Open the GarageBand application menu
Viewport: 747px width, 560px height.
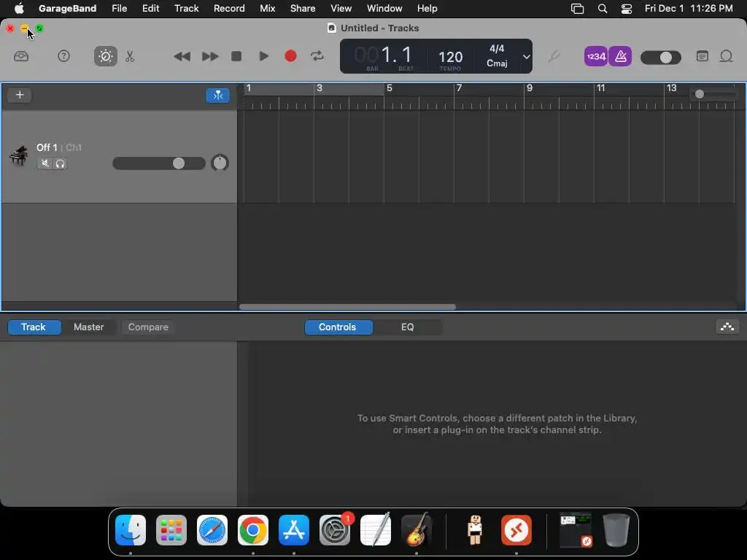click(x=67, y=8)
